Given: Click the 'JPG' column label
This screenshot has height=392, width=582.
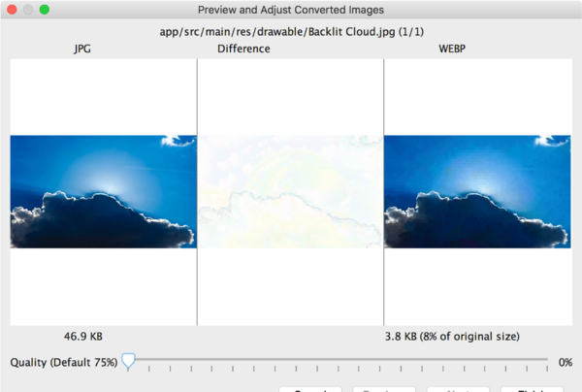Looking at the screenshot, I should coord(82,49).
